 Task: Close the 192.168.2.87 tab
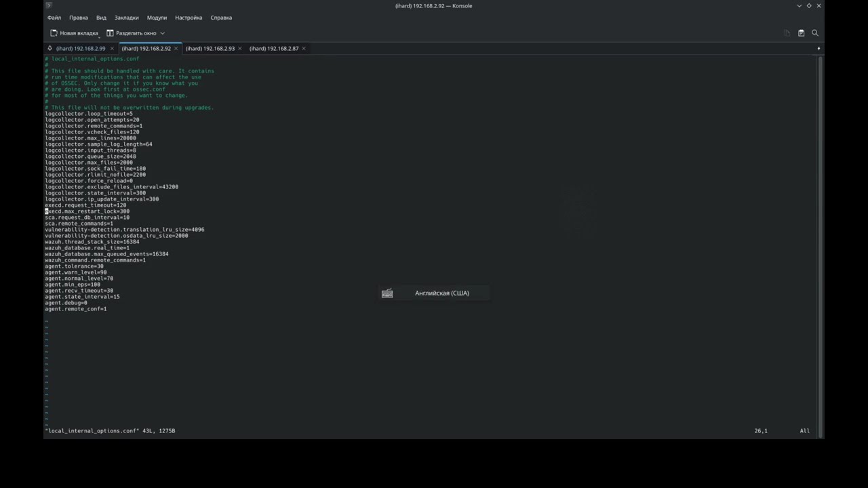click(304, 49)
